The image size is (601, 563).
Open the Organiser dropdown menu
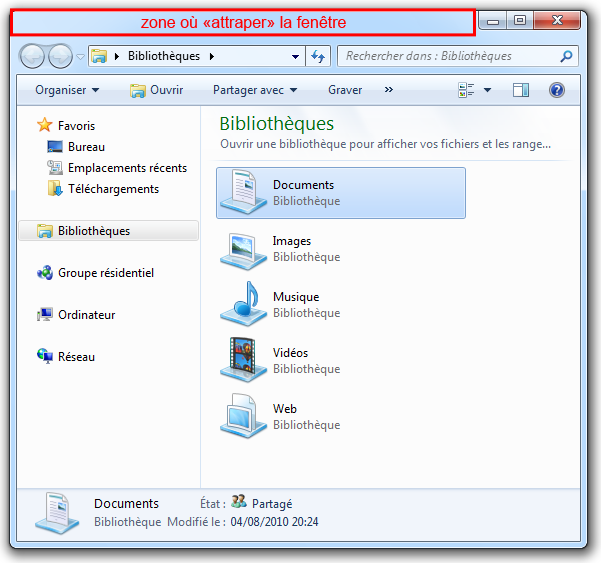67,90
